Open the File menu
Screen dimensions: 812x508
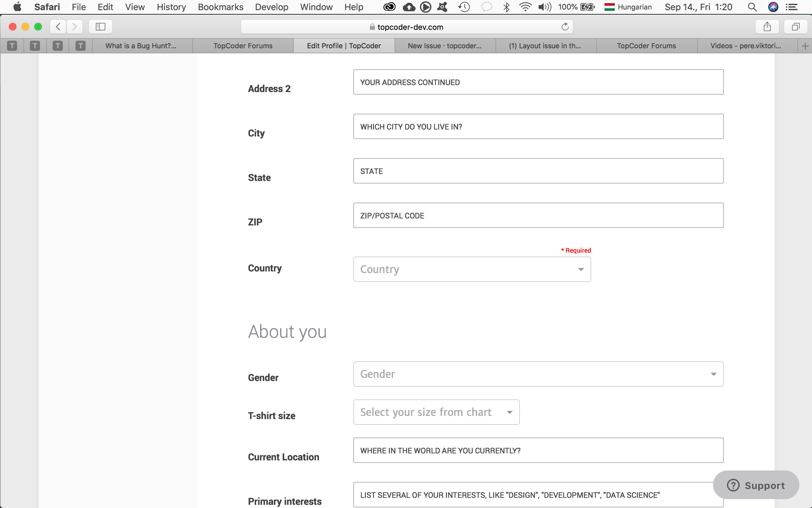pos(79,7)
